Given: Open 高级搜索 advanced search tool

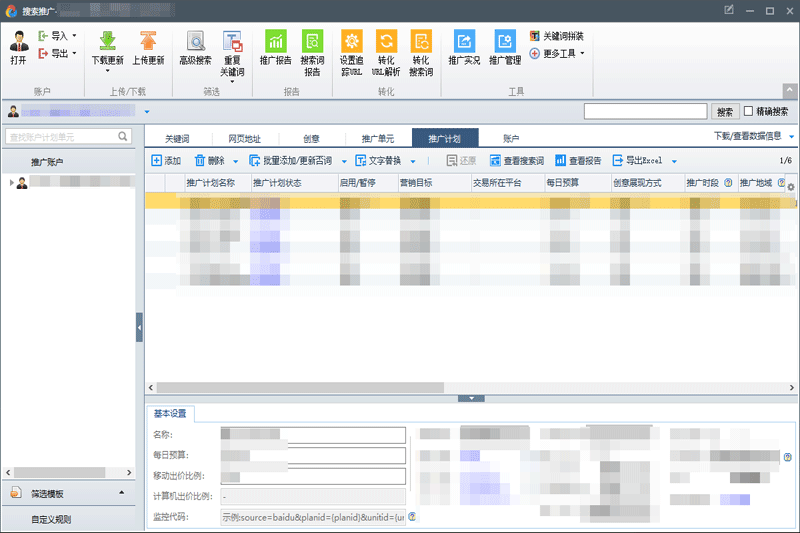Looking at the screenshot, I should [x=195, y=41].
